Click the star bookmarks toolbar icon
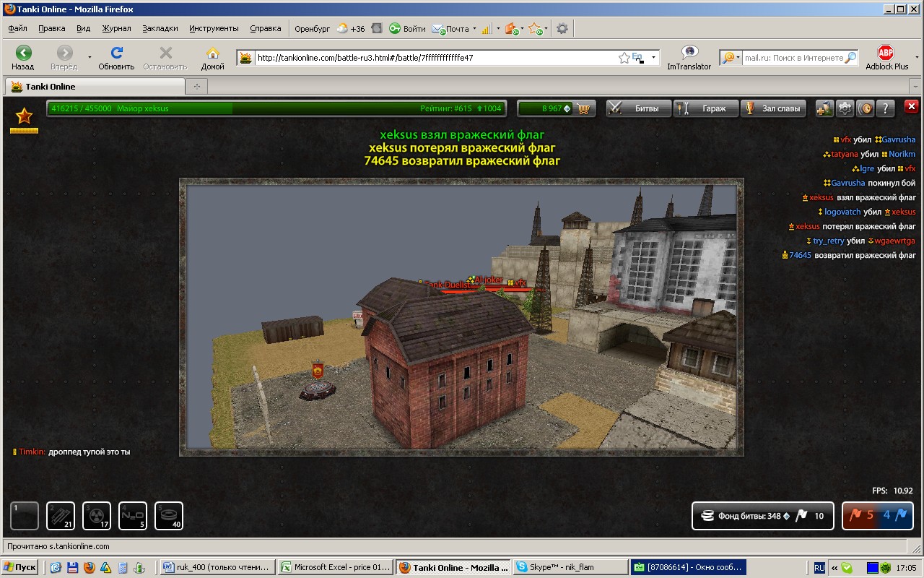 point(534,29)
